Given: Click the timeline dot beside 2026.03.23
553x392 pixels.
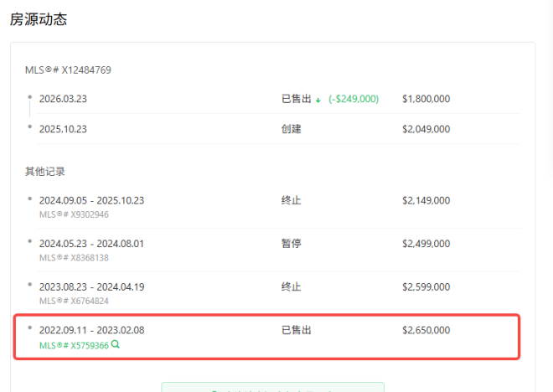Looking at the screenshot, I should (30, 96).
